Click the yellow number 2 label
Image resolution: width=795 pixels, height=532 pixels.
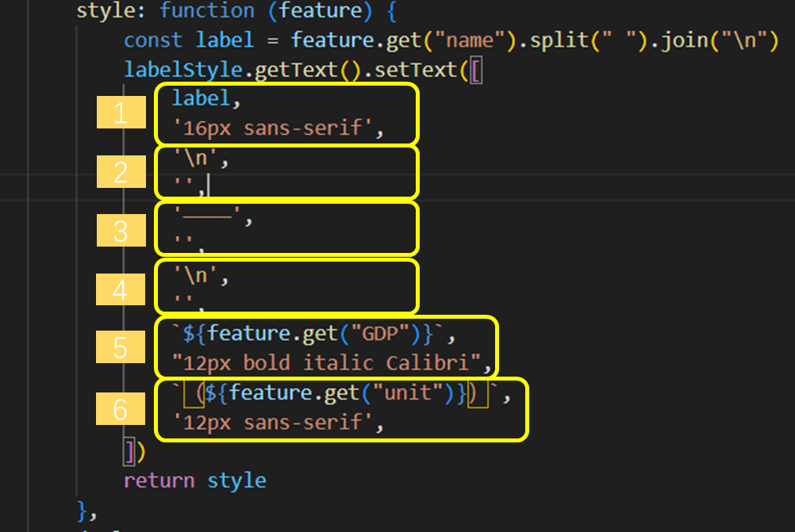(121, 171)
